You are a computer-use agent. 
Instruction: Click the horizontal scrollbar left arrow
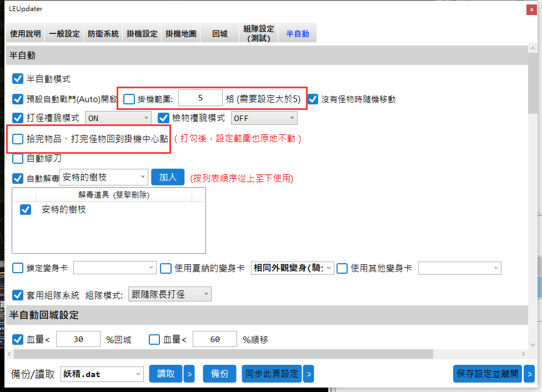tap(9, 354)
